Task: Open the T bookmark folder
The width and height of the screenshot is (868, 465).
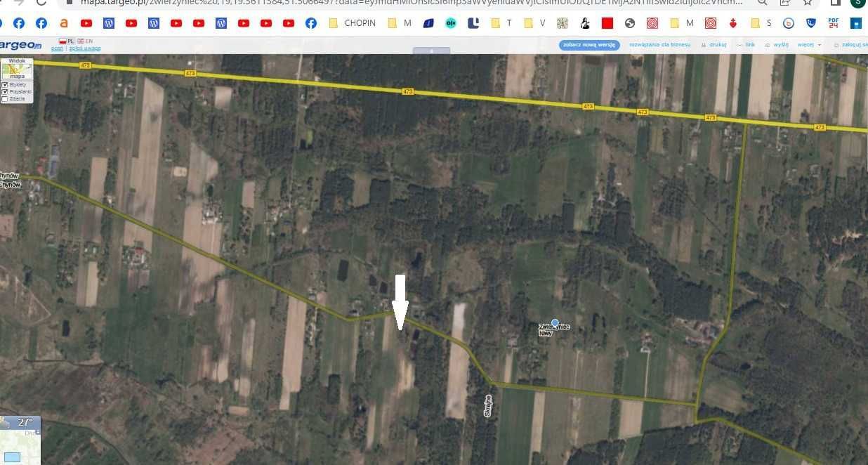Action: 502,23
